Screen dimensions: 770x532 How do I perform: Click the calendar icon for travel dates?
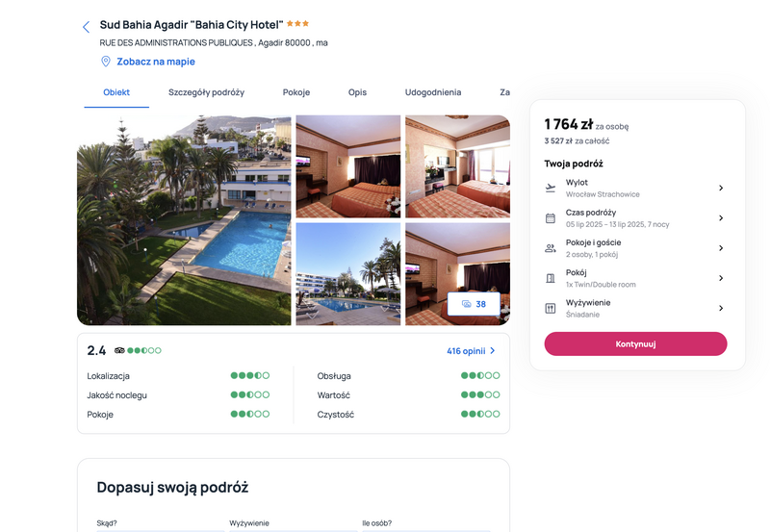point(551,218)
